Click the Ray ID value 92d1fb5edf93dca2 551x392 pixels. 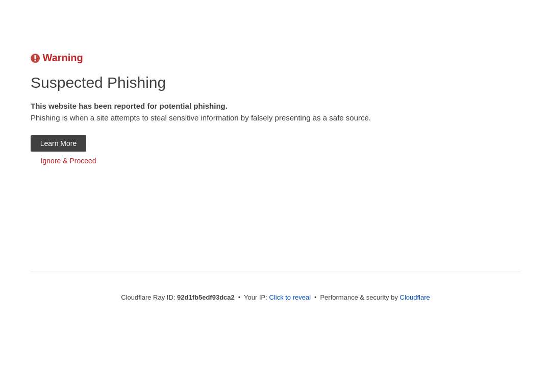pyautogui.click(x=206, y=298)
